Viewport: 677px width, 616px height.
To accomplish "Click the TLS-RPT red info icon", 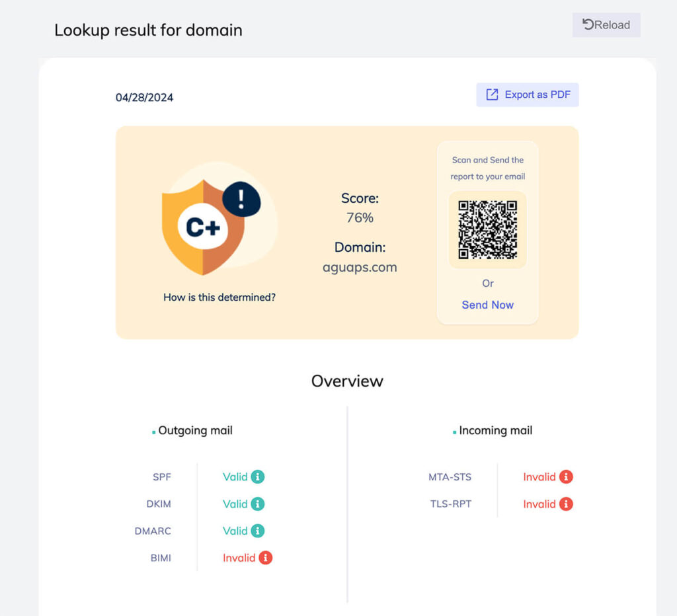I will point(566,504).
